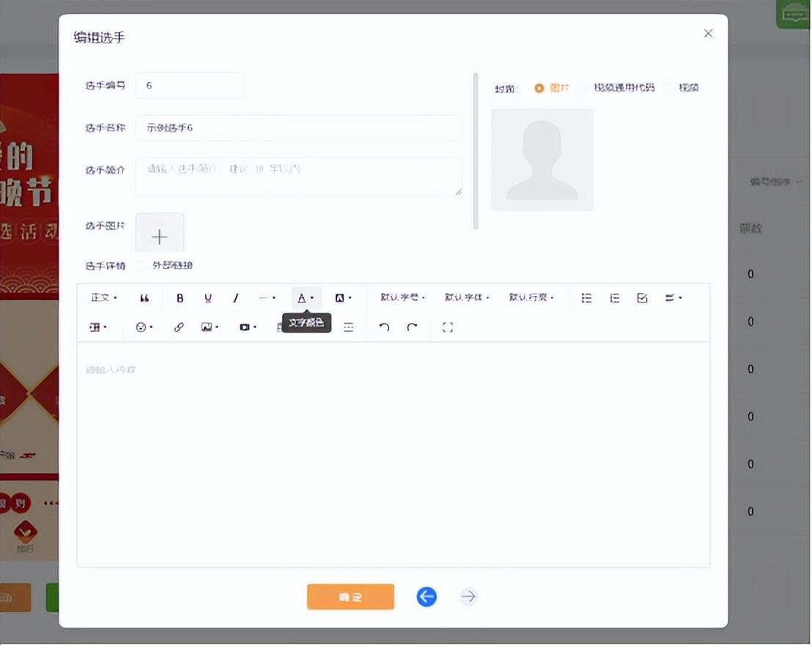Insert a hyperlink with link icon
812x646 pixels.
pyautogui.click(x=179, y=327)
